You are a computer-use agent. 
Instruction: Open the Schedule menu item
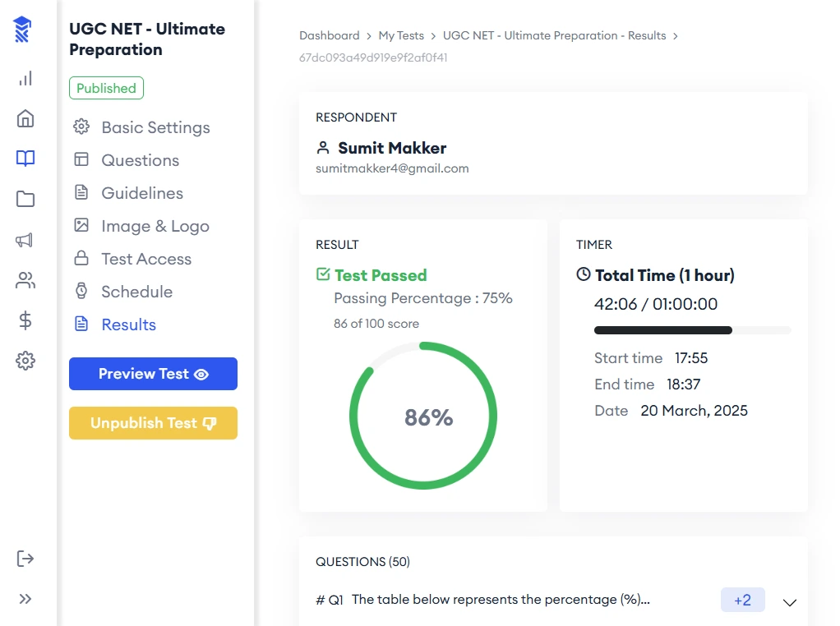pos(136,292)
